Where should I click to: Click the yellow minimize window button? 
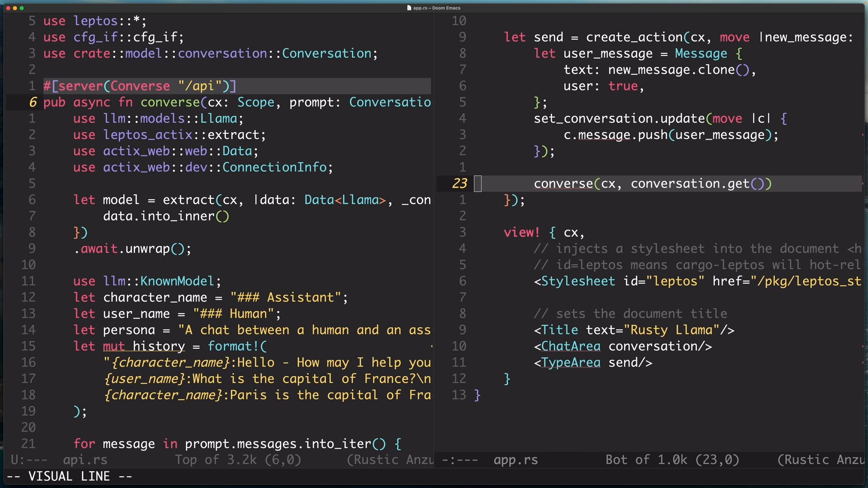pyautogui.click(x=15, y=8)
